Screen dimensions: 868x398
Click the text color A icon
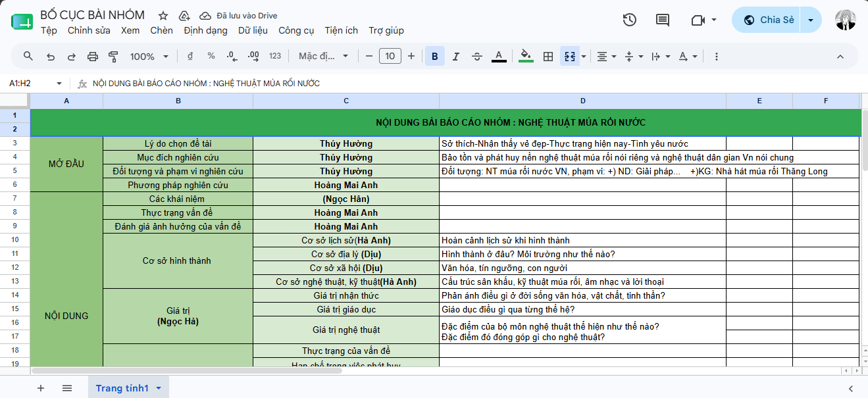(x=499, y=57)
